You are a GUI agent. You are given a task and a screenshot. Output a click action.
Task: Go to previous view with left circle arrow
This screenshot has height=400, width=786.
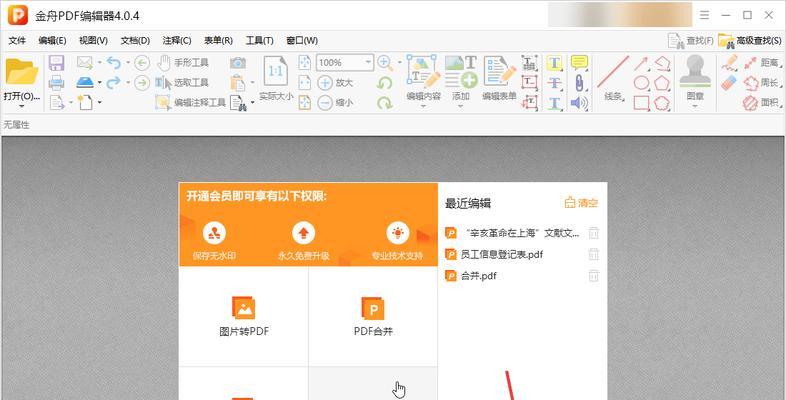(142, 63)
